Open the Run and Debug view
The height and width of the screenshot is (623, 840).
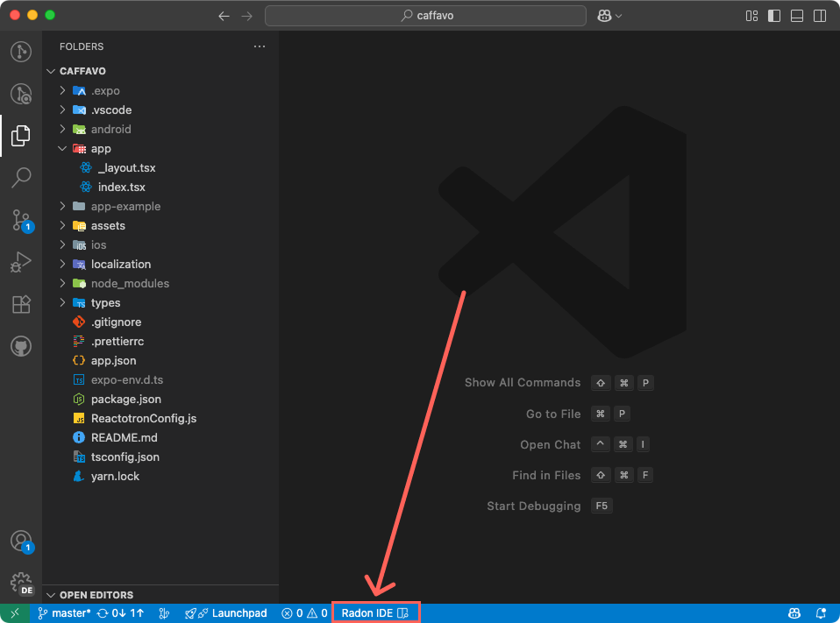click(19, 262)
